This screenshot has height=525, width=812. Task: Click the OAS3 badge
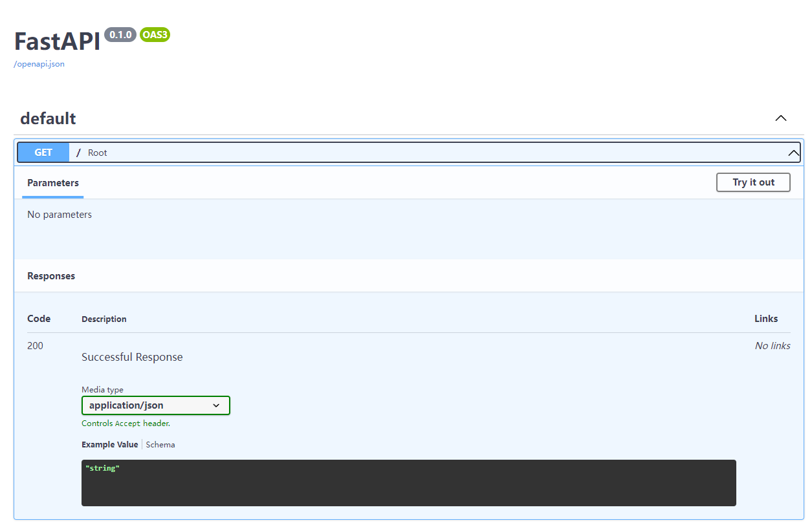[155, 35]
